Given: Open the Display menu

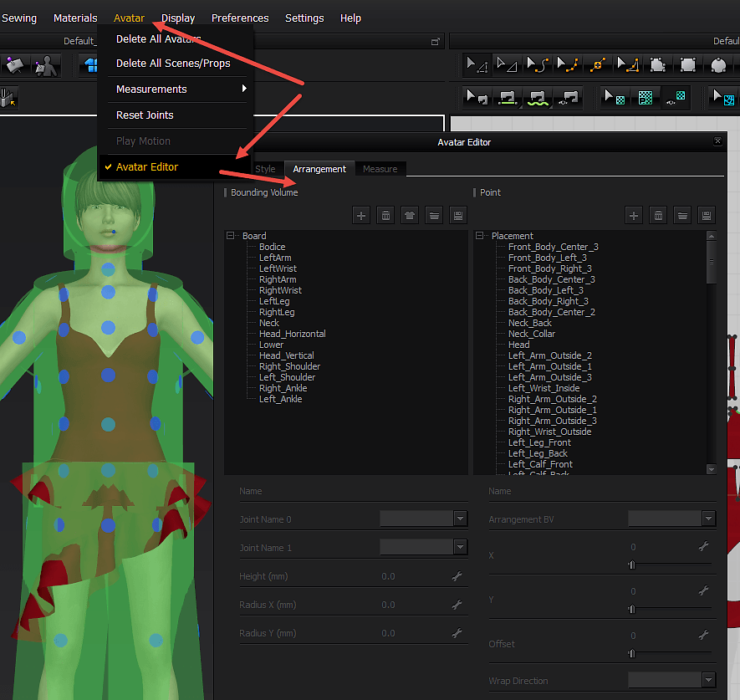Looking at the screenshot, I should pyautogui.click(x=178, y=18).
